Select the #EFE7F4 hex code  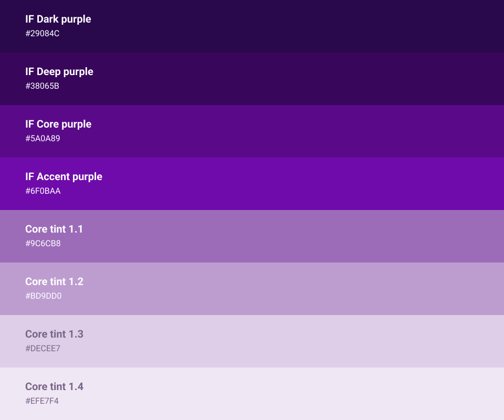42,401
